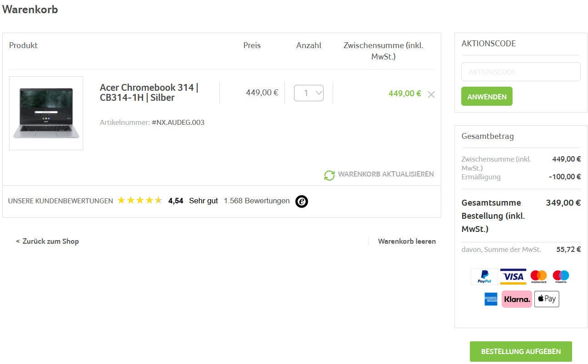Screen dimensions: 588x364
Task: Click the PayPal payment icon
Action: 484,276
